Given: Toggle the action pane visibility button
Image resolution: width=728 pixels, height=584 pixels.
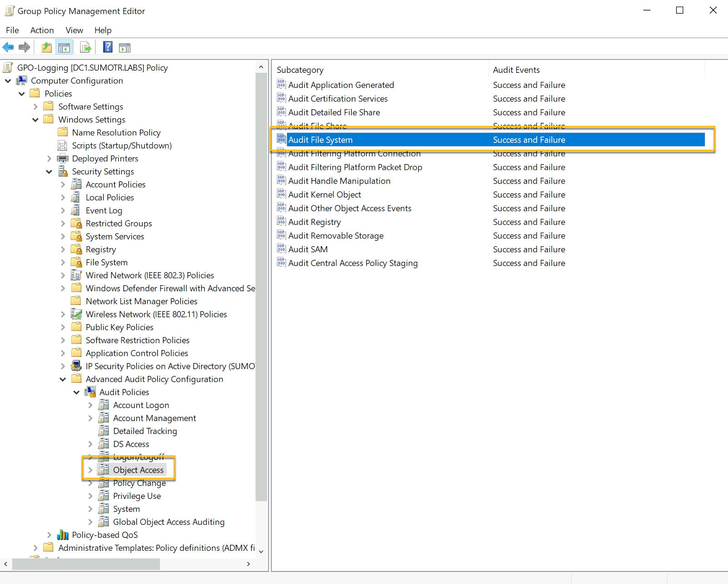Looking at the screenshot, I should (124, 47).
